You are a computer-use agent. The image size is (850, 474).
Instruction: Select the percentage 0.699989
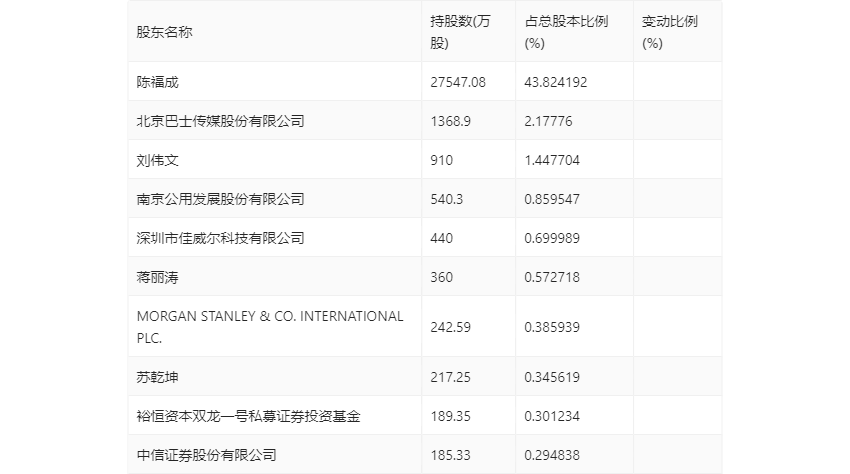552,238
